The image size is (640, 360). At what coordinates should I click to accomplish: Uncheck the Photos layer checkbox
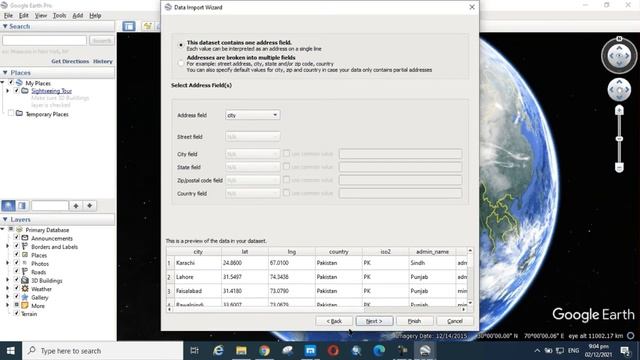pyautogui.click(x=17, y=263)
